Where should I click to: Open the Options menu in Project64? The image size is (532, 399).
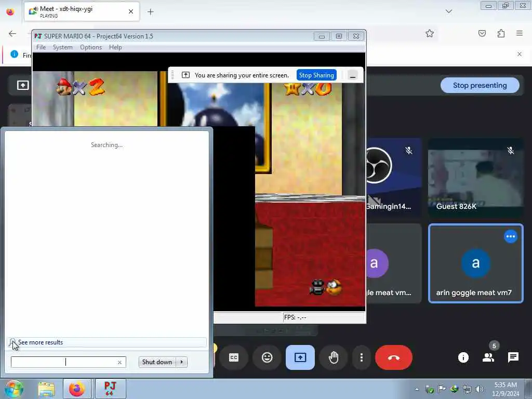tap(91, 47)
